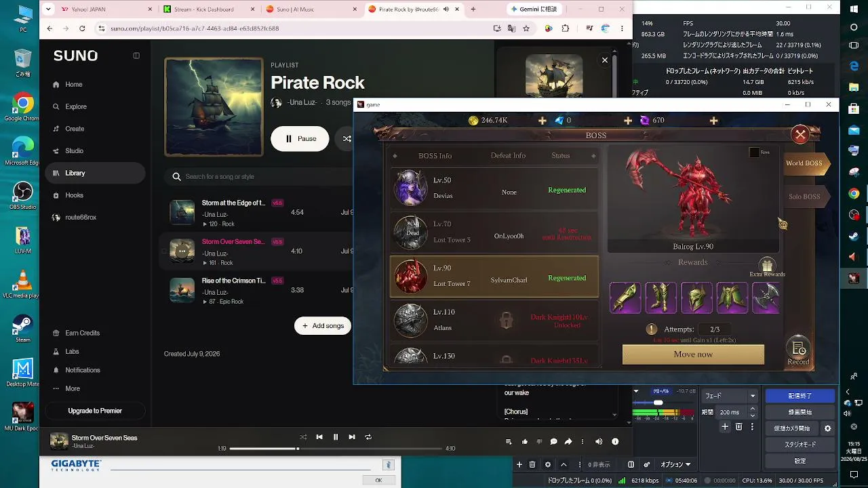
Task: Add diamonds using plus next to 0
Action: (x=627, y=121)
